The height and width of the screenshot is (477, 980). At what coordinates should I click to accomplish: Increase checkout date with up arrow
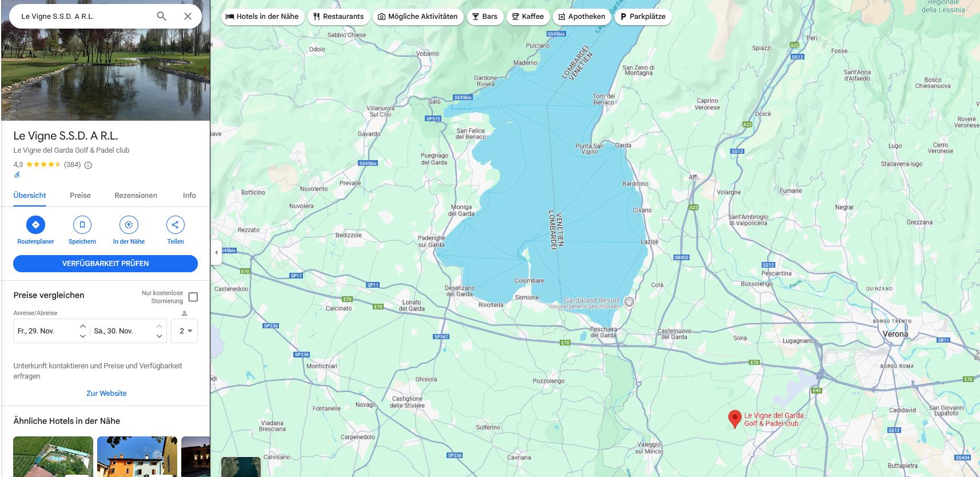[159, 326]
